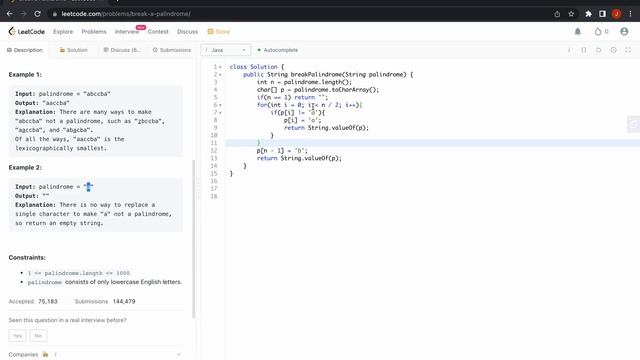Open the editor settings circle icon

613,50
